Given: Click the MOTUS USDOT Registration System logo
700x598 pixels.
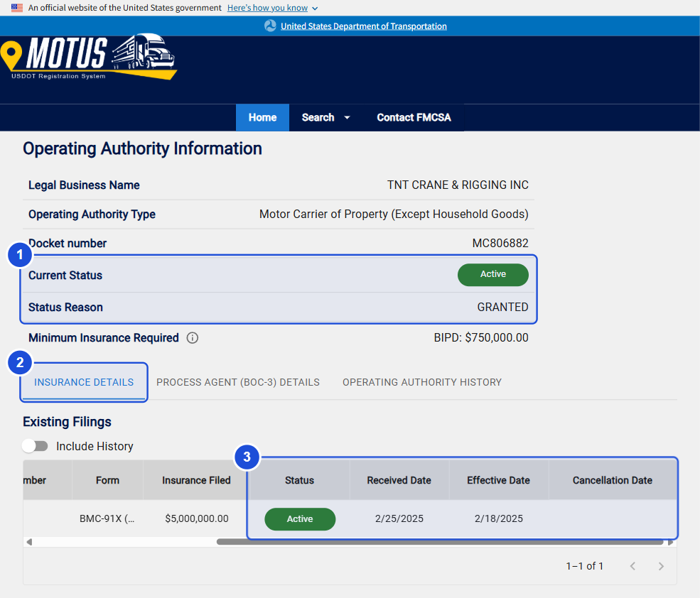Looking at the screenshot, I should (x=88, y=57).
